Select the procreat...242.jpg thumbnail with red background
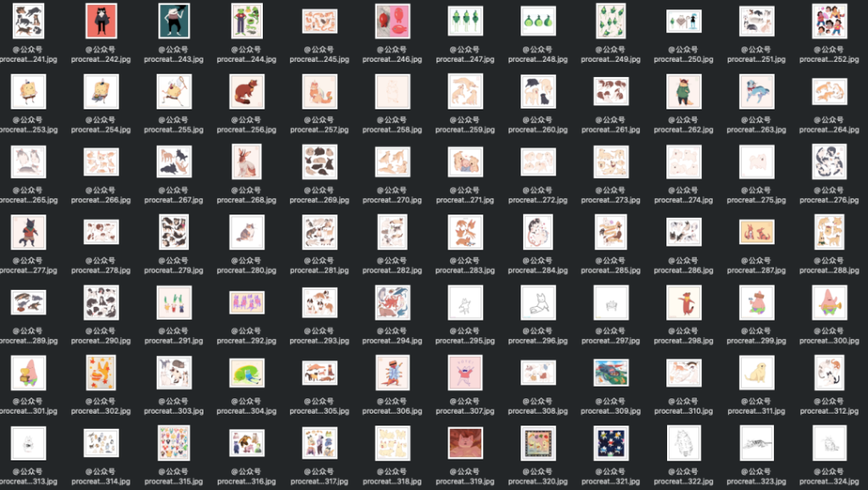 pyautogui.click(x=101, y=21)
